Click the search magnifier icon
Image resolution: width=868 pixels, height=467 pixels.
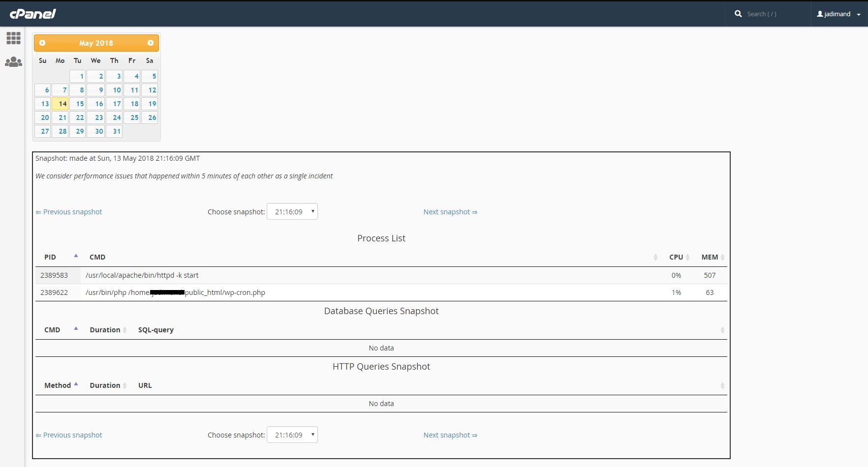coord(738,14)
